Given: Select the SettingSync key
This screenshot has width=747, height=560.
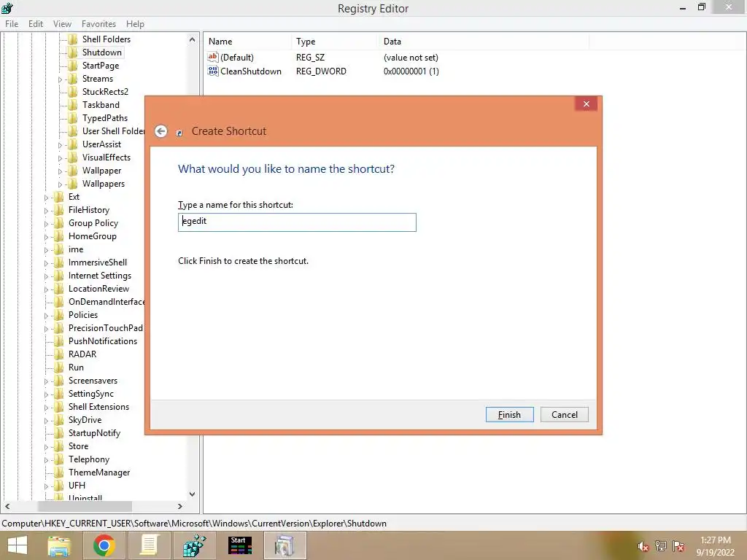Looking at the screenshot, I should click(x=91, y=394).
